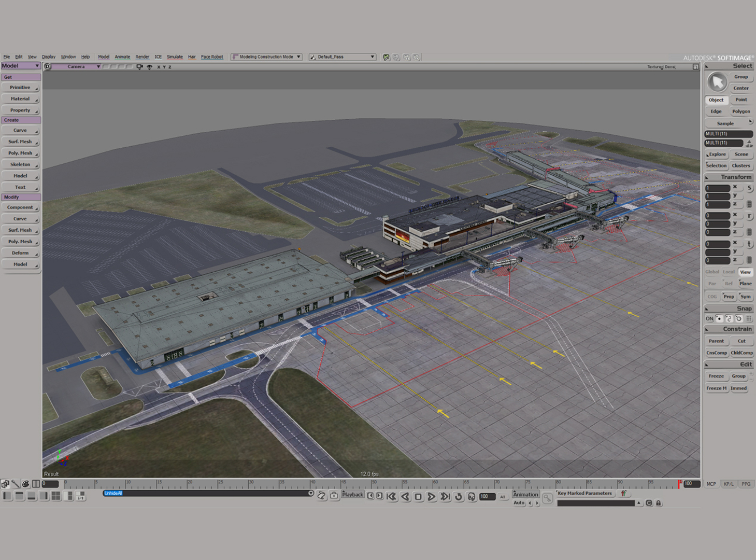
Task: Click the Translate (t) transform icon
Action: (x=749, y=244)
